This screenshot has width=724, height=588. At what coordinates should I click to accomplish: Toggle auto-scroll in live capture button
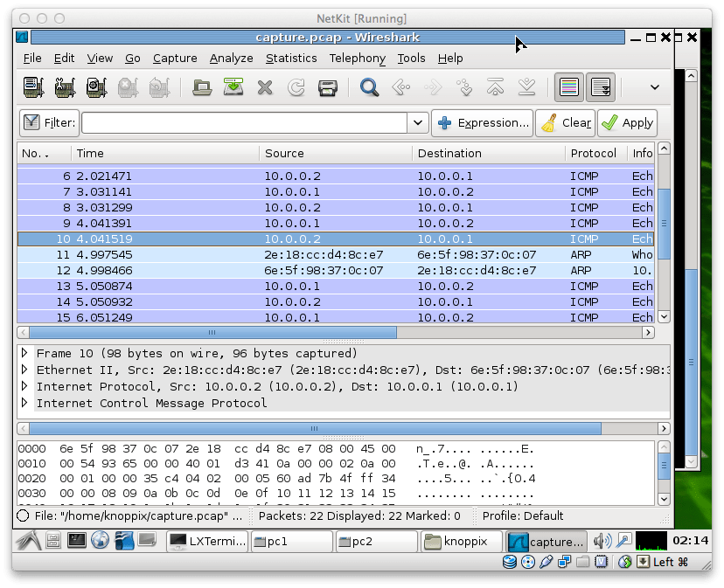click(601, 86)
